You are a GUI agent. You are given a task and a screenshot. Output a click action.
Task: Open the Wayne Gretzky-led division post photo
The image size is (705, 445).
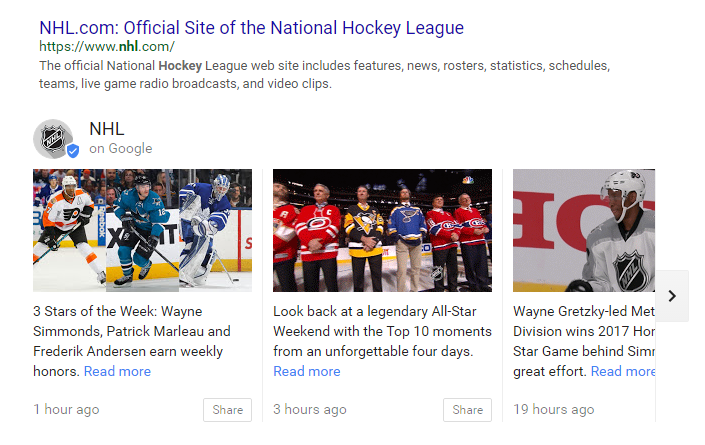pos(584,230)
